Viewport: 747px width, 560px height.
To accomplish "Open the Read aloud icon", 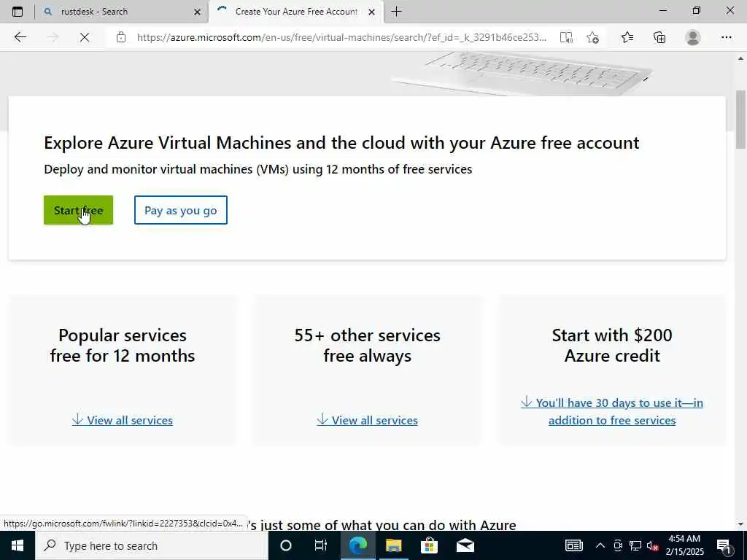I will (566, 37).
